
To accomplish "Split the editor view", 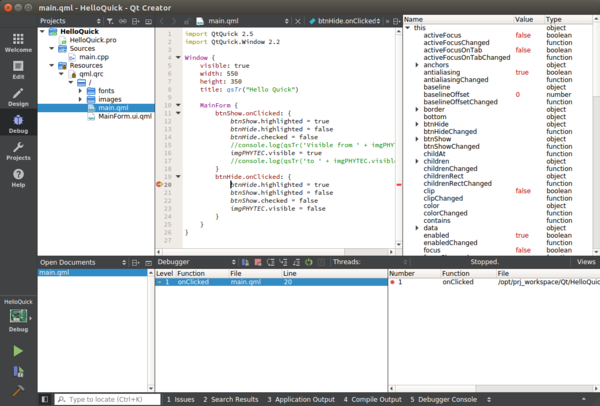I will 397,21.
